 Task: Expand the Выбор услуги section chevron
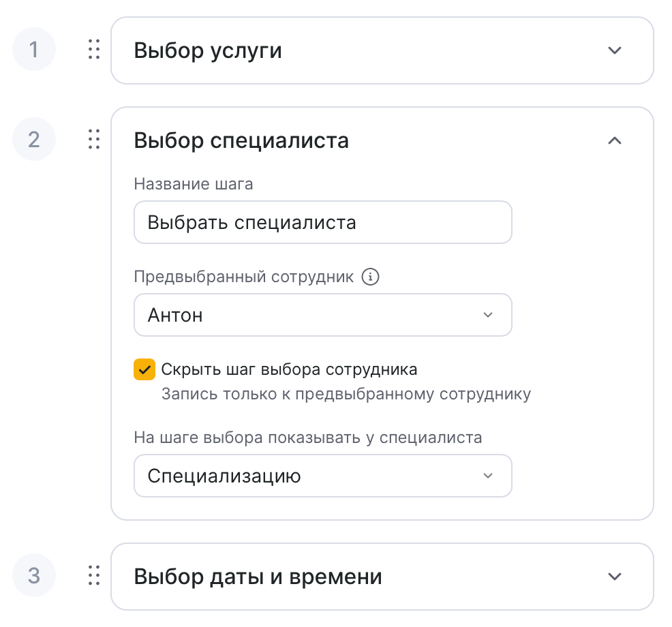pyautogui.click(x=615, y=50)
